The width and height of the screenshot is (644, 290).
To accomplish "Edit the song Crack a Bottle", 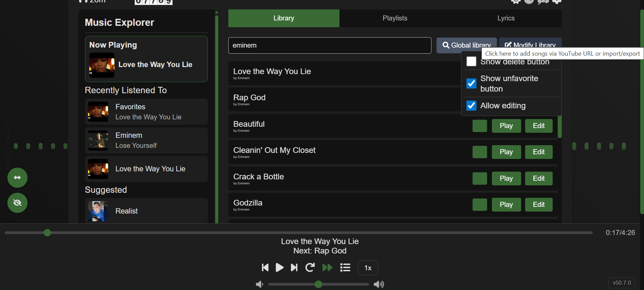I will [x=539, y=178].
